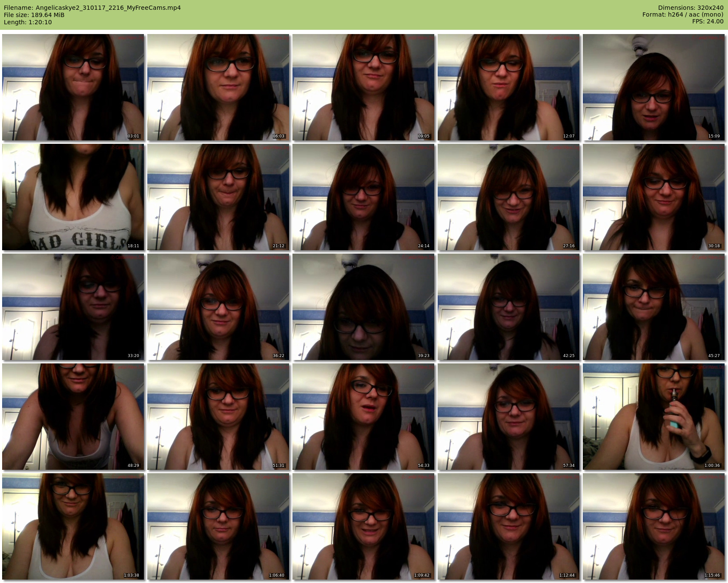Select the thumbnail stamped 24:14
The height and width of the screenshot is (583, 728).
coord(364,197)
